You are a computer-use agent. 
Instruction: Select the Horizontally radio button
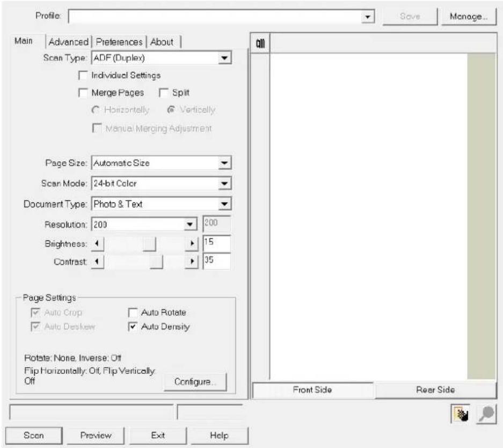pyautogui.click(x=95, y=110)
